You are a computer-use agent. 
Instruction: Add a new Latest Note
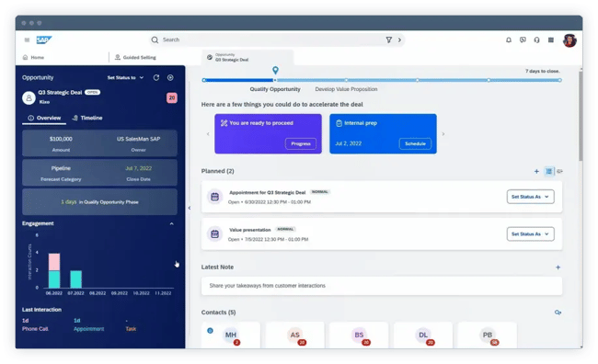click(558, 267)
